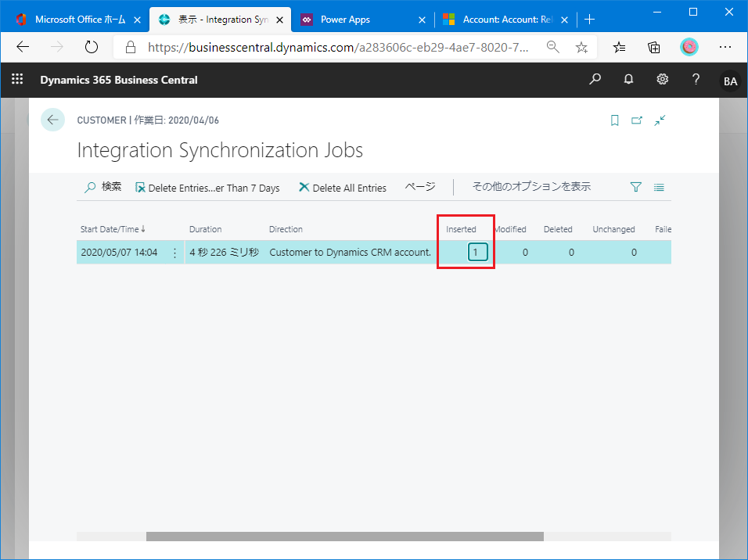View site info via the lock icon
This screenshot has height=560, width=748.
click(x=130, y=47)
